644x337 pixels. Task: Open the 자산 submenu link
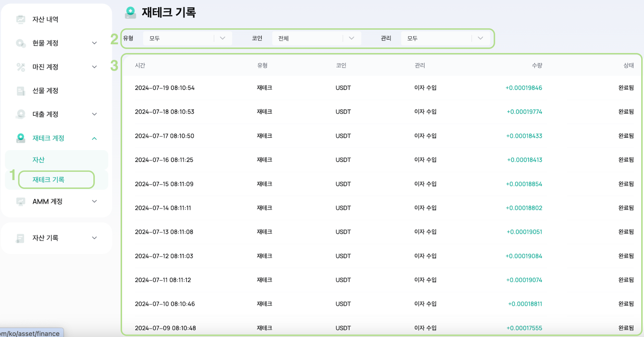pyautogui.click(x=39, y=160)
